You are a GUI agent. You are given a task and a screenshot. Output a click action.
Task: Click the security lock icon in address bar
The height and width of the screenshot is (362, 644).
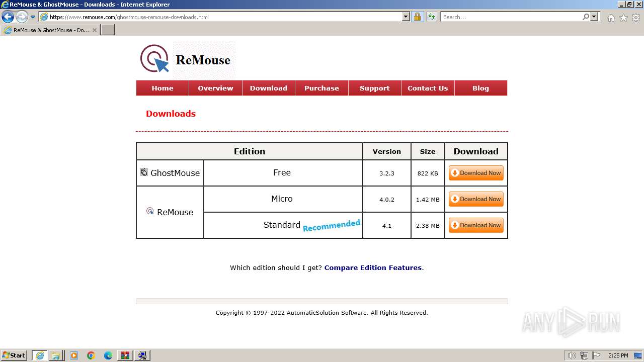[x=417, y=17]
